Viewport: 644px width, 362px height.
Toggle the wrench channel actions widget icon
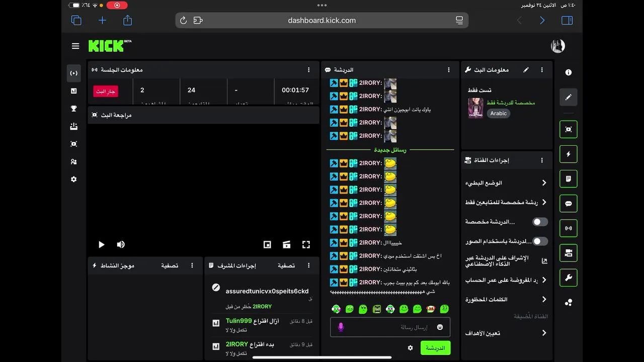point(568,278)
